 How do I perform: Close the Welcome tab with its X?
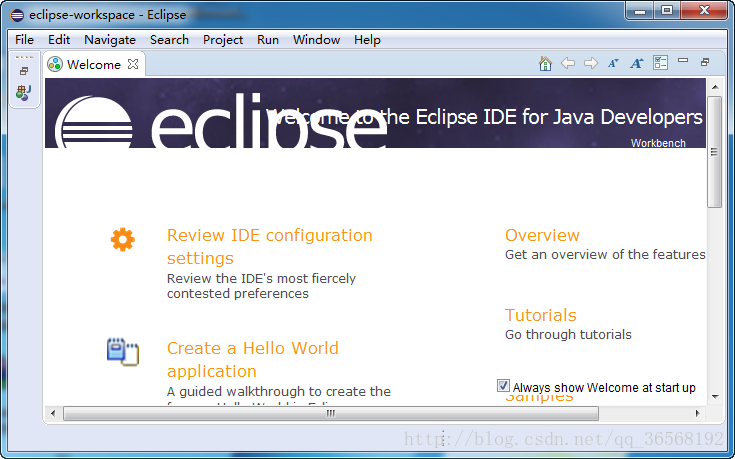click(133, 64)
